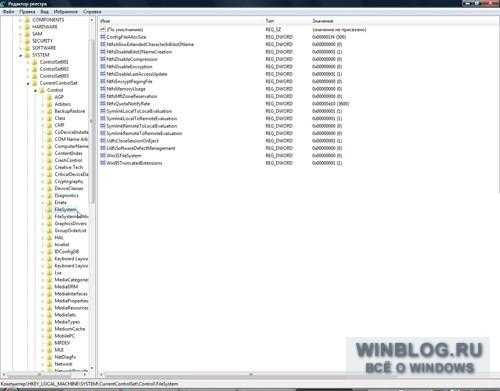Viewport: 500px width, 391px height.
Task: Expand the ControlSet001 node
Action: click(28, 62)
